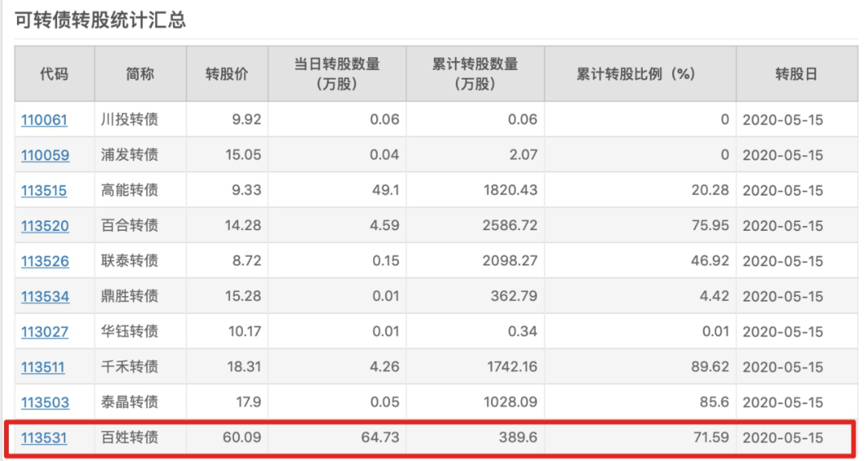Open bond code link 113520

(45, 225)
